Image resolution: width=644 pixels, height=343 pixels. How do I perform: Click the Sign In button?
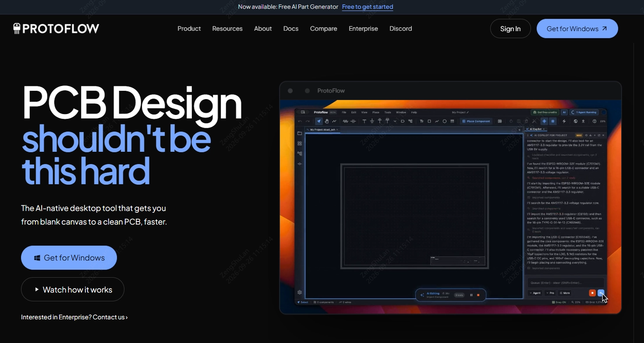pos(510,29)
